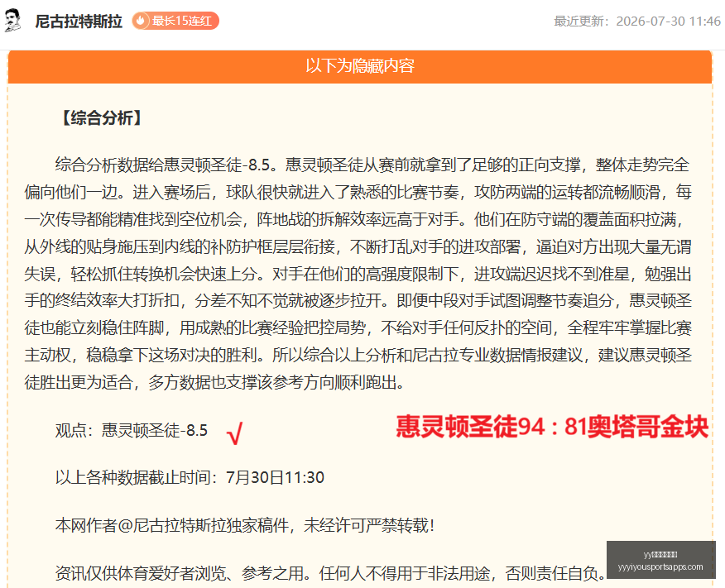
Task: Select the 以下为隐藏内容 orange header
Action: [x=360, y=66]
